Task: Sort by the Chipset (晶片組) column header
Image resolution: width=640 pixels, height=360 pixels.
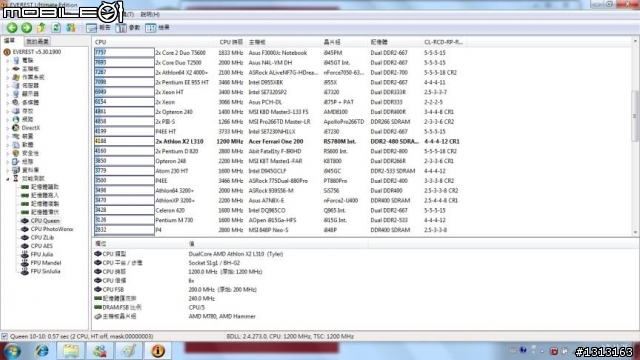Action: (x=345, y=42)
